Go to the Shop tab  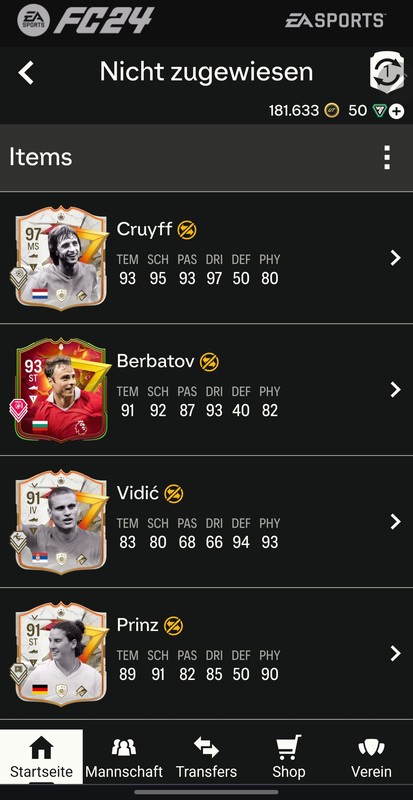(288, 756)
